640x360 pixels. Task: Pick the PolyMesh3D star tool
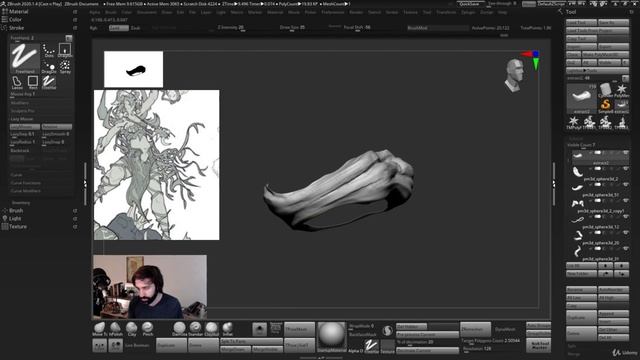(x=622, y=90)
